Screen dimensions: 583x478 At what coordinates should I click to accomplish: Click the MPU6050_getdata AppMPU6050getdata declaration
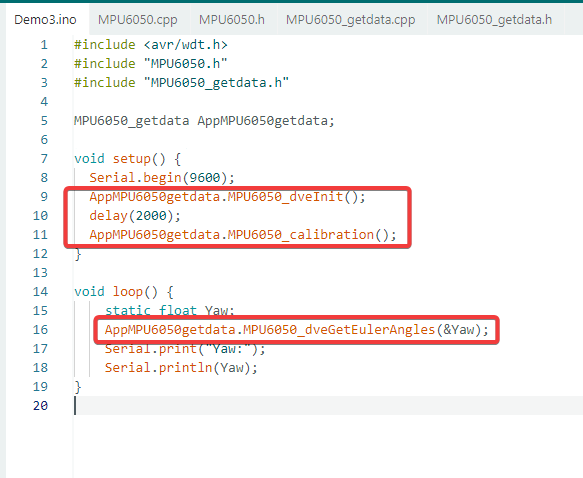pyautogui.click(x=204, y=120)
